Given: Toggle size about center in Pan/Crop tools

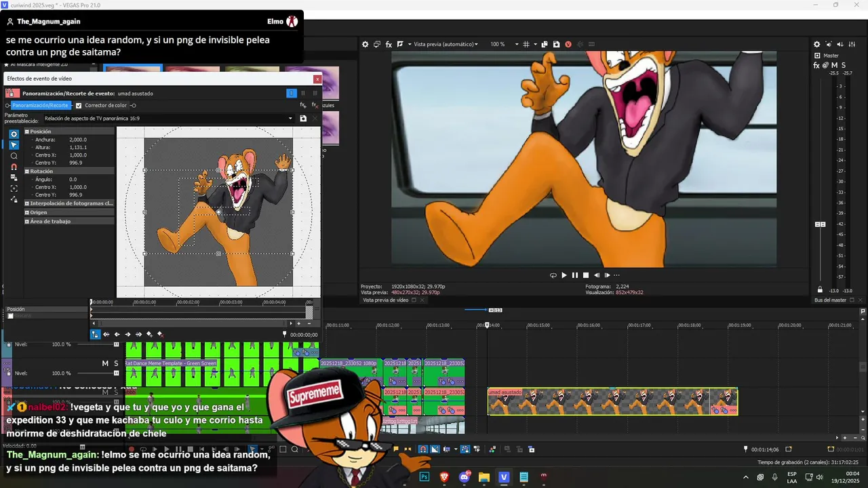Looking at the screenshot, I should pyautogui.click(x=14, y=199).
